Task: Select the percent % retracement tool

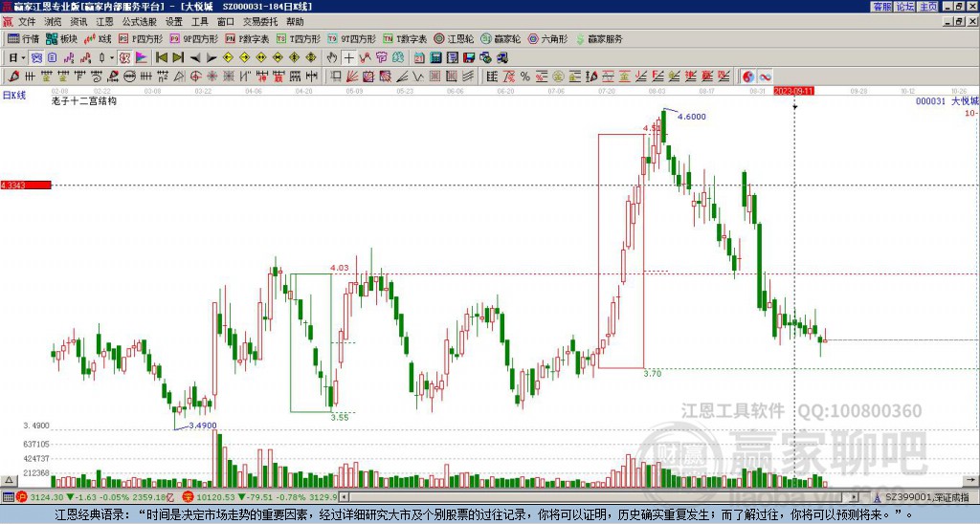Action: click(x=525, y=76)
